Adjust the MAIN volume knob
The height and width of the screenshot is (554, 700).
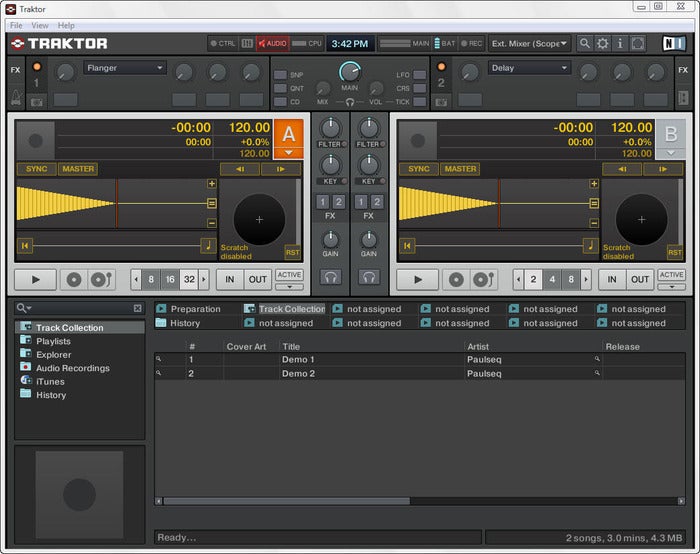coord(350,72)
